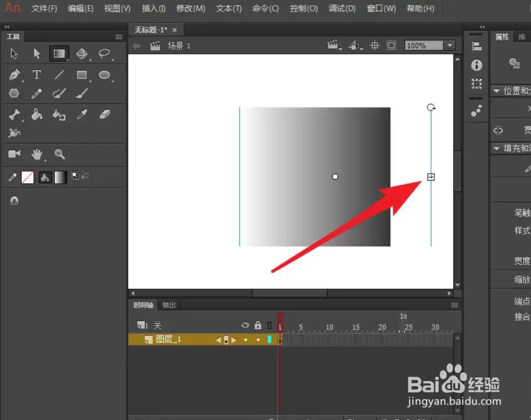The height and width of the screenshot is (420, 531).
Task: Select the PolyStar tool
Action: pos(14,93)
